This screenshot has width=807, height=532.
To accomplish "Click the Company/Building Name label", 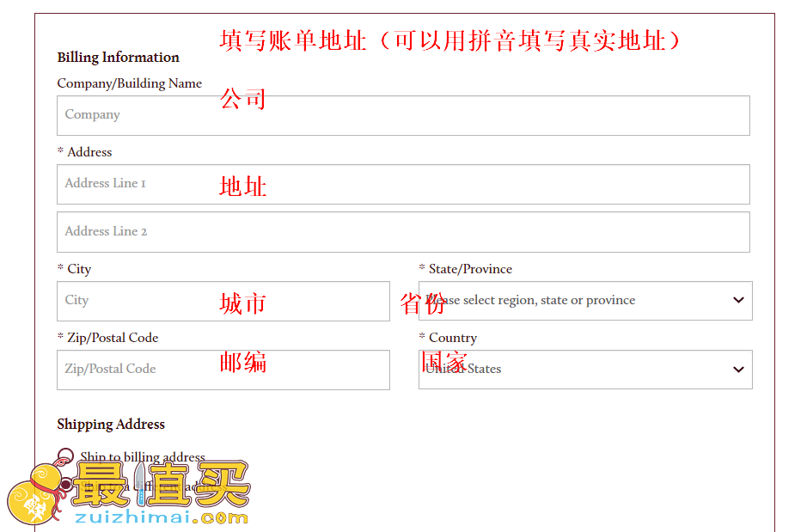I will (129, 83).
